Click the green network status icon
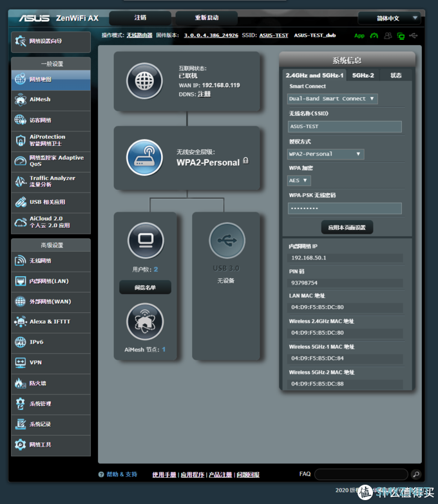The image size is (438, 504). pos(401,36)
